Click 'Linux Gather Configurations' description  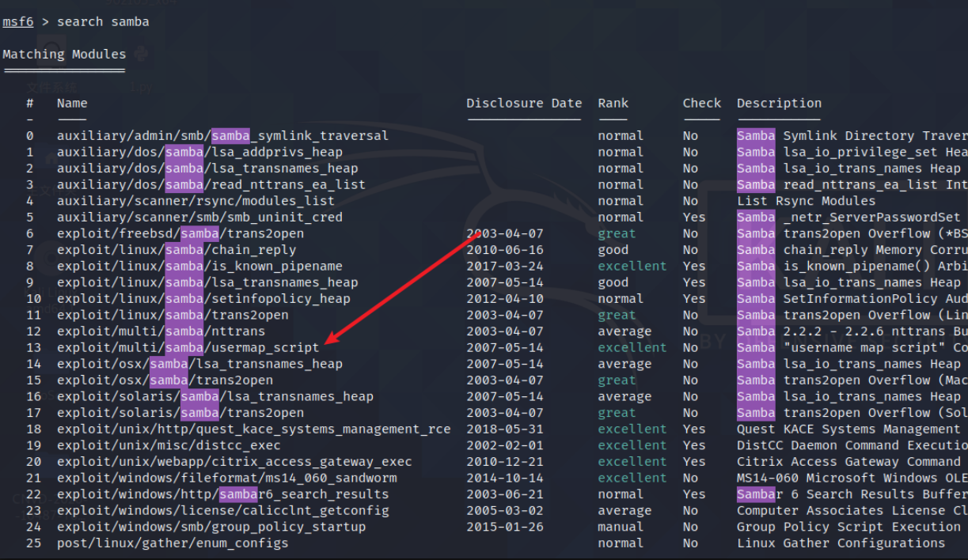(841, 543)
